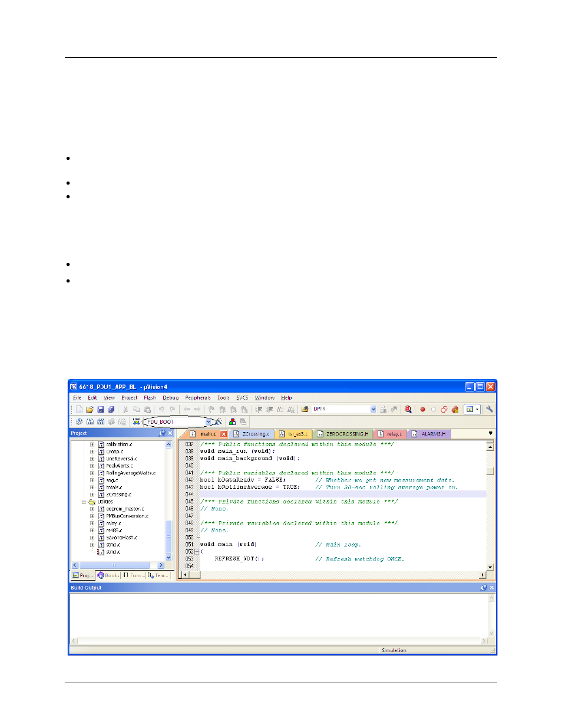Switch to the Books panel tab

click(x=108, y=575)
